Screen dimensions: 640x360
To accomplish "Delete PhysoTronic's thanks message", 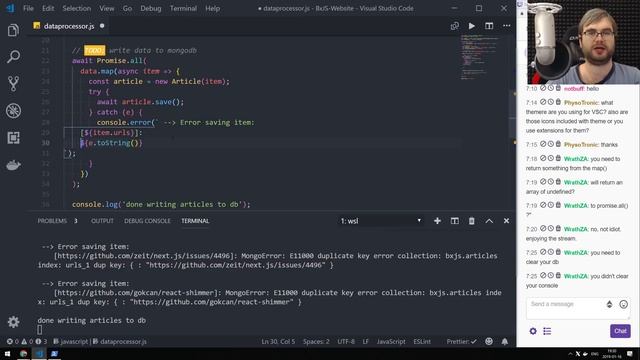I will tap(558, 144).
